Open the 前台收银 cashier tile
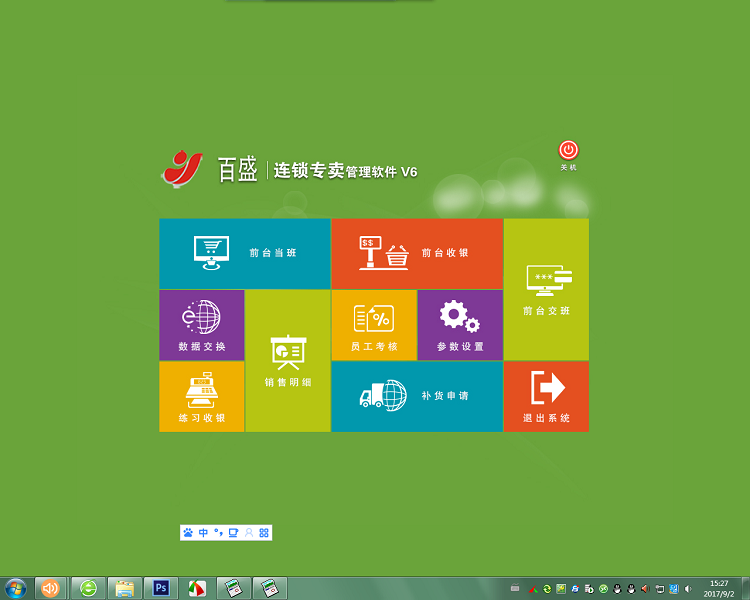 coord(417,254)
